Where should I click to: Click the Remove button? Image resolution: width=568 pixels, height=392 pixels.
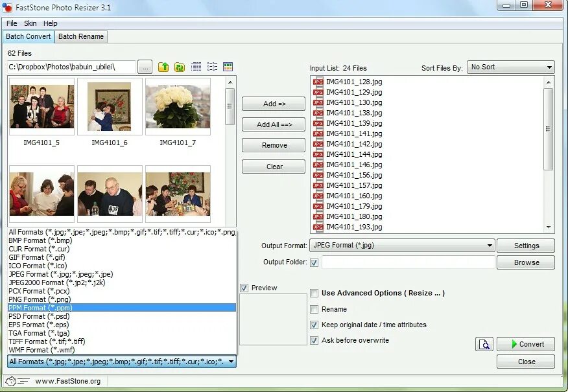pyautogui.click(x=274, y=146)
